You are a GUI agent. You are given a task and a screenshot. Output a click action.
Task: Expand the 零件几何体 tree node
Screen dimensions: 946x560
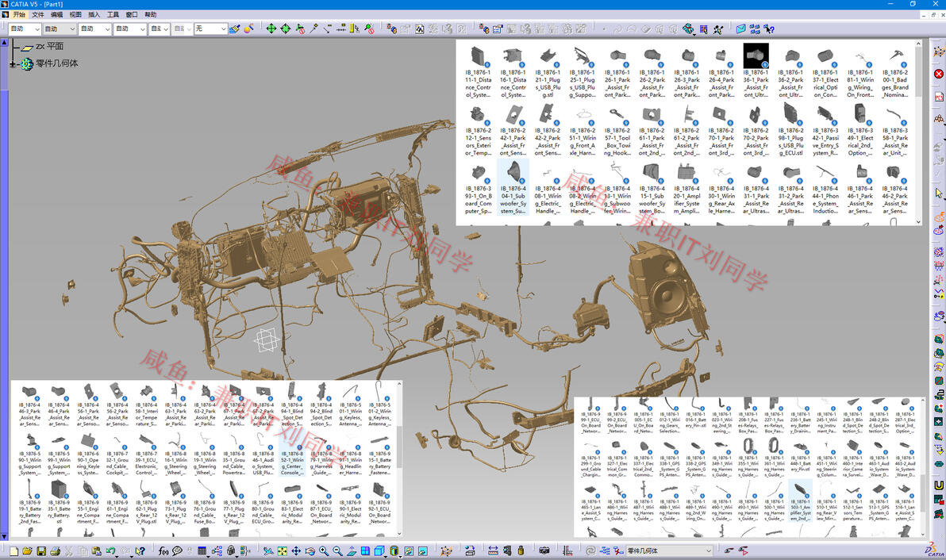point(13,63)
